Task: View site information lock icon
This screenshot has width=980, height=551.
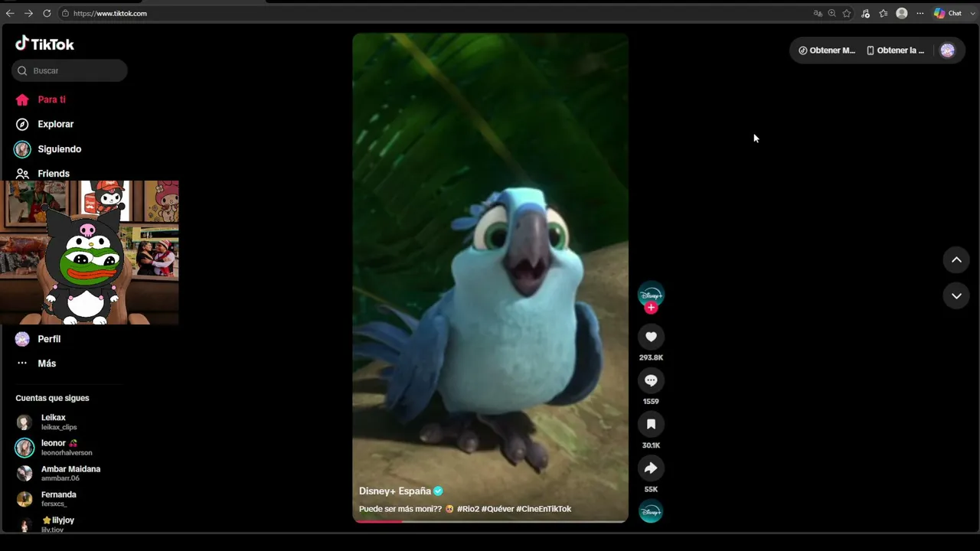Action: coord(65,13)
